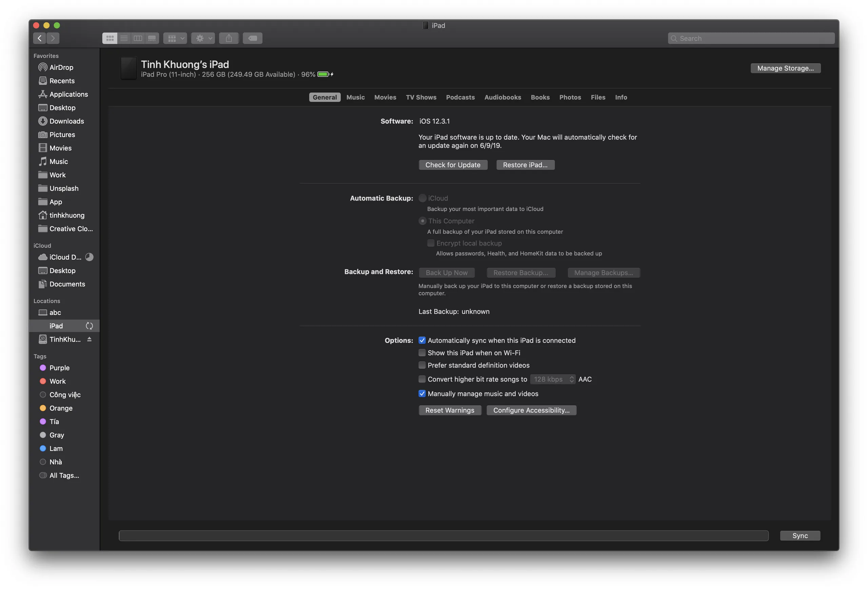Open the gear action menu
Viewport: 868px width, 589px height.
coord(203,38)
